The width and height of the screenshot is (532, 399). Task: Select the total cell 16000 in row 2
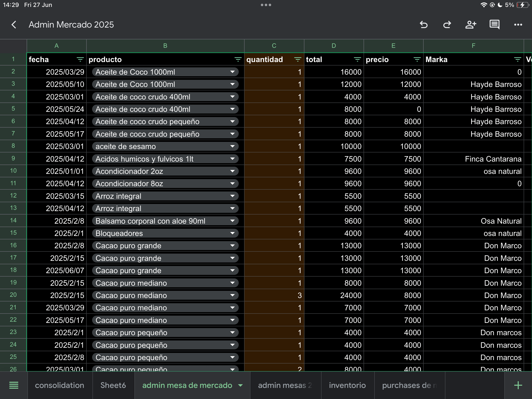click(334, 72)
